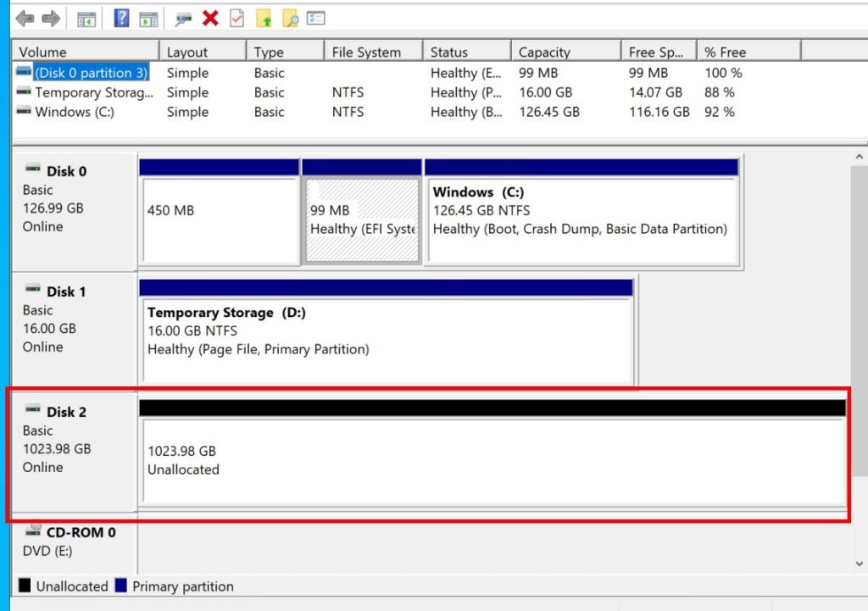Click the vertical scrollbar thumb
868x611 pixels.
tap(860, 319)
